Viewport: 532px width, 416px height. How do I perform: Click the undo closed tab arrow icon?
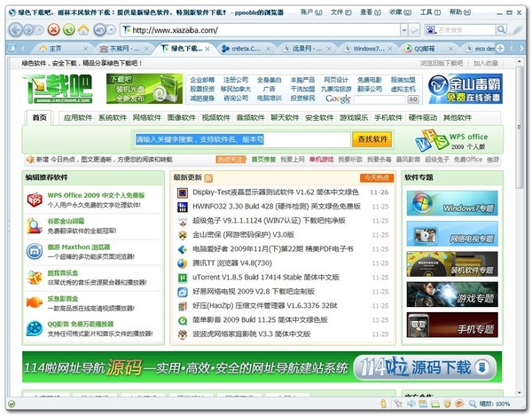tap(99, 30)
